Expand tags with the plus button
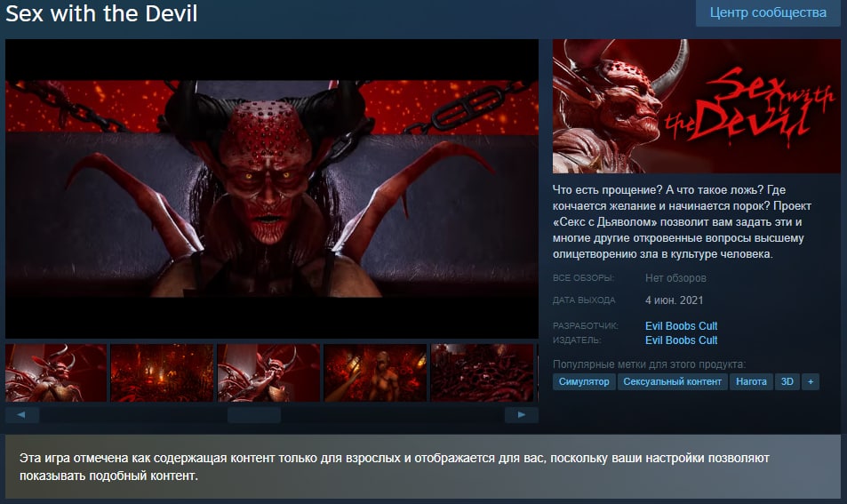 pos(811,381)
